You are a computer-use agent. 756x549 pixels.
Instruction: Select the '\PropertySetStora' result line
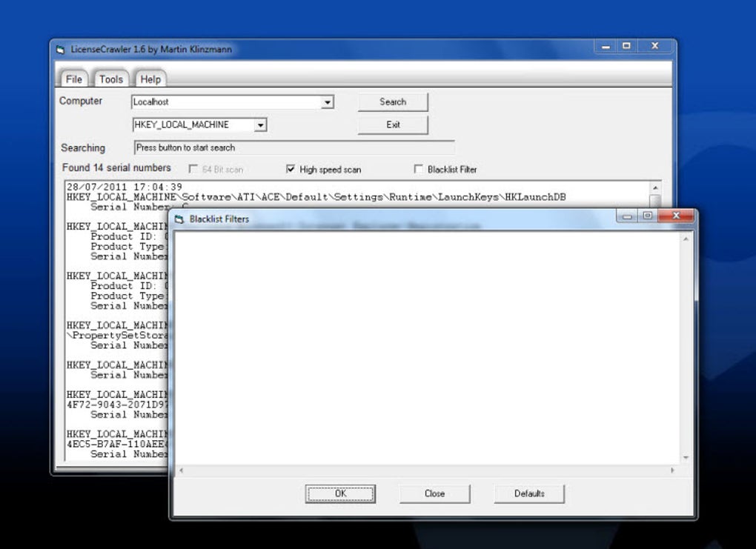pos(117,336)
